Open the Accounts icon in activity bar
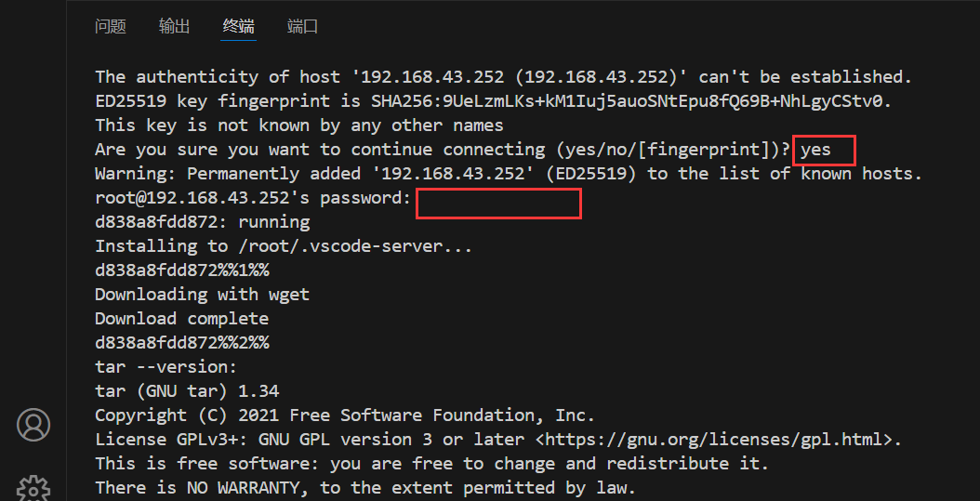980x501 pixels. coord(33,425)
